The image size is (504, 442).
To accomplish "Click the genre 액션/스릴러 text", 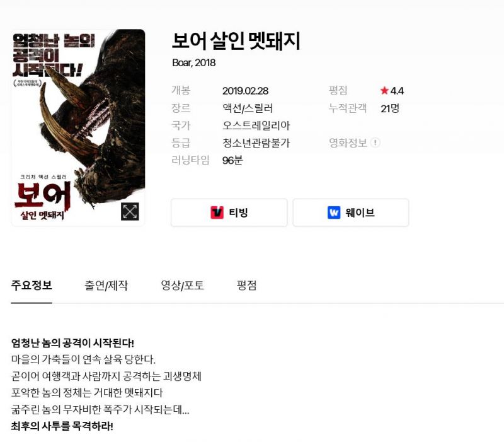I will coord(248,108).
